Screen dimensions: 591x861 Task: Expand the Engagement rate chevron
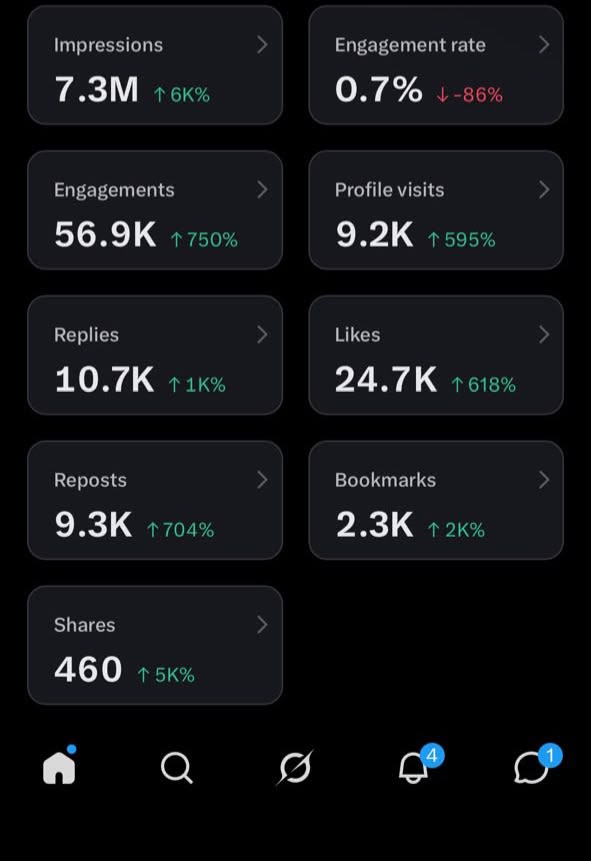(544, 45)
